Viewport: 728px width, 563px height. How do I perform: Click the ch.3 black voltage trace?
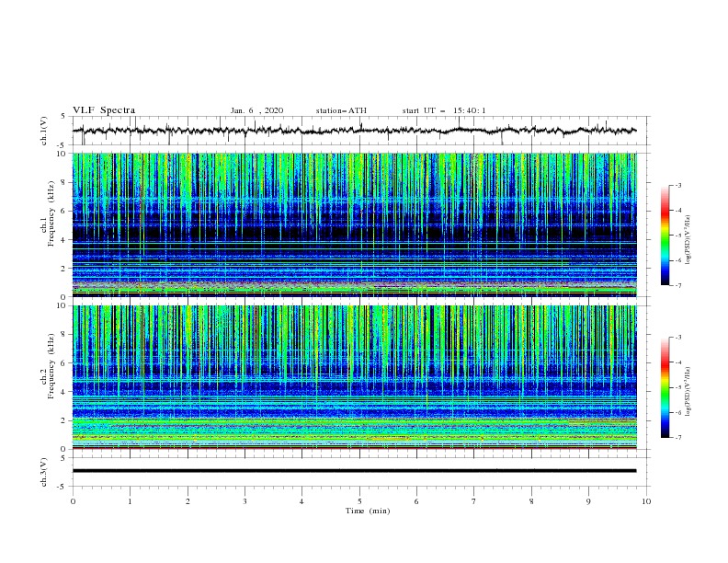pos(354,471)
